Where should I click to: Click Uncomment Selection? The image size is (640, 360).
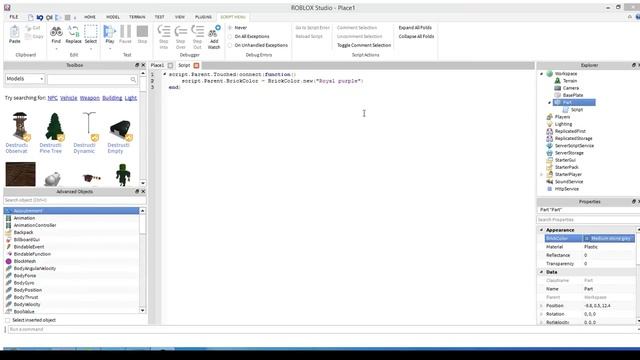coord(359,36)
